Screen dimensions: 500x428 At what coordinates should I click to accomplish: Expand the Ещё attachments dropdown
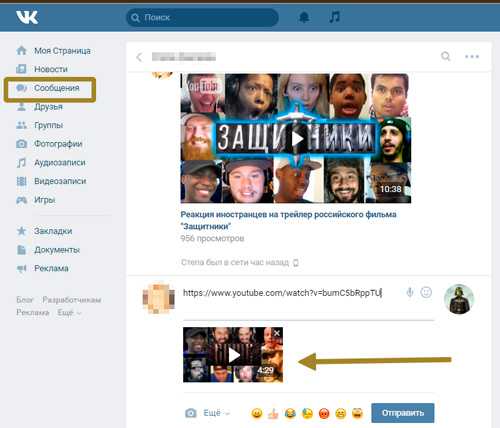click(x=216, y=413)
